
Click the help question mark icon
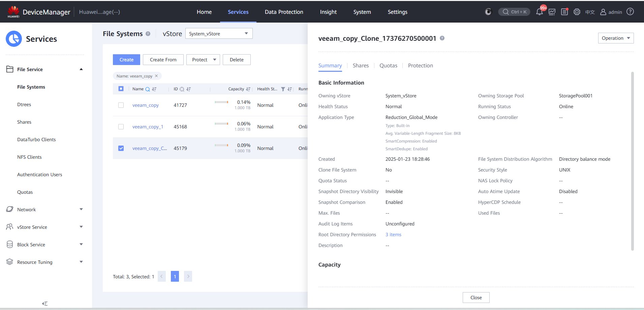pos(630,12)
